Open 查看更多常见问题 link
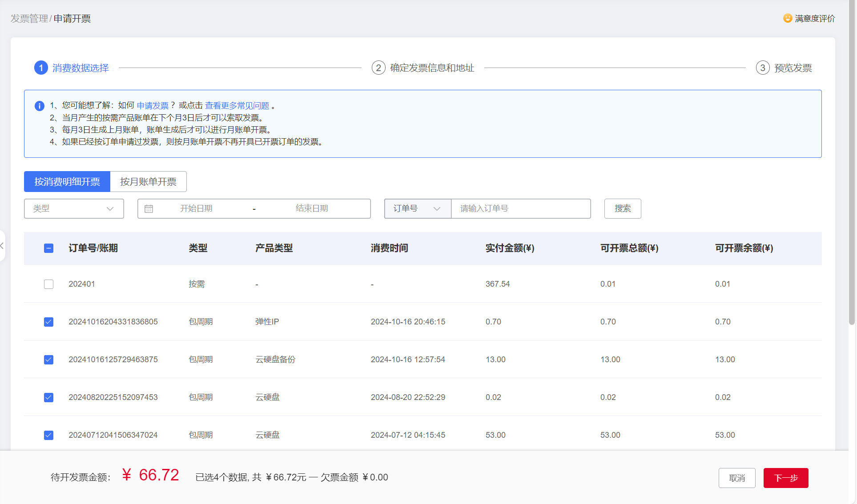The width and height of the screenshot is (857, 504). 237,106
